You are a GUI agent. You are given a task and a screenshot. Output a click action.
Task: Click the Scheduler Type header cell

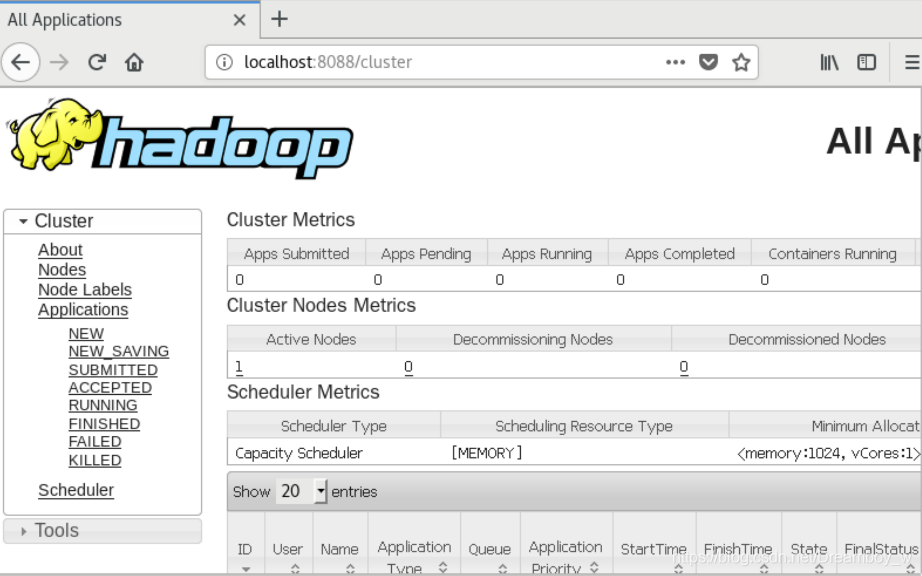[x=333, y=426]
